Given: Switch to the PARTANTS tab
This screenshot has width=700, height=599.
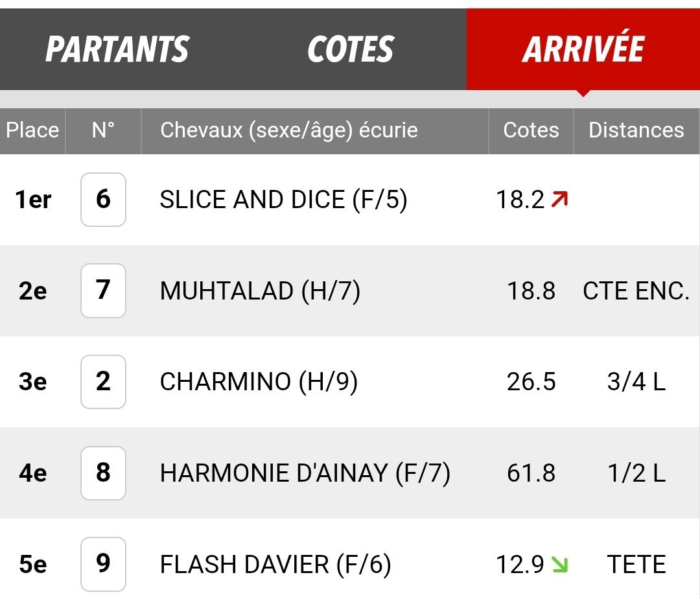Looking at the screenshot, I should coord(117,49).
